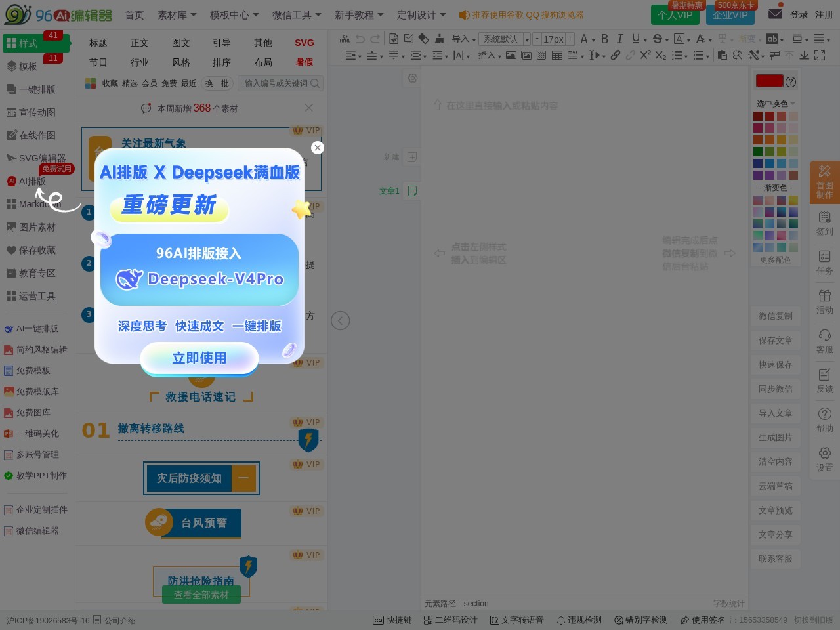Viewport: 840px width, 630px height.
Task: Switch to the 图文 style tab
Action: coord(181,43)
